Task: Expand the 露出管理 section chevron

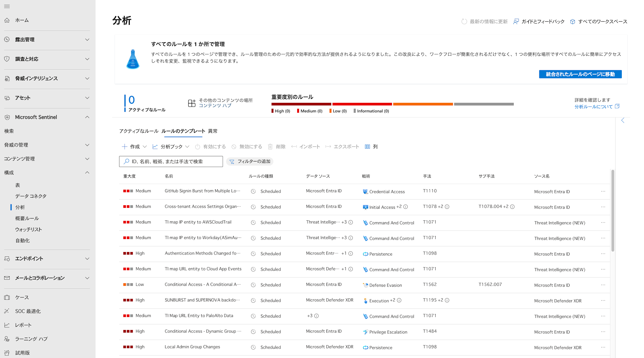Action: coord(87,40)
